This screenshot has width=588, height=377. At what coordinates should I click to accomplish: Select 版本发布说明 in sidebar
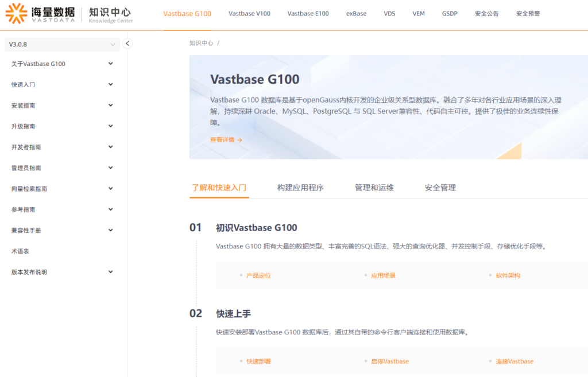coord(29,272)
